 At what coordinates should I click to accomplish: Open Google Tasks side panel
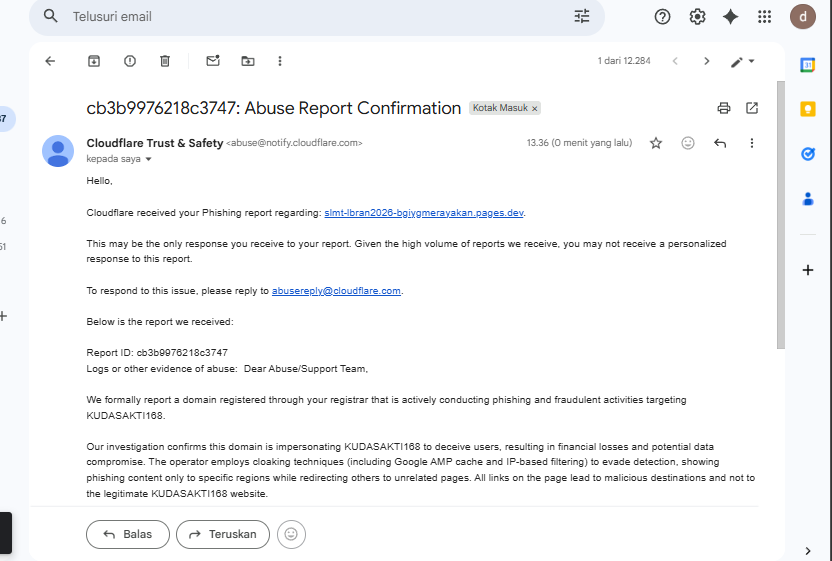click(808, 154)
